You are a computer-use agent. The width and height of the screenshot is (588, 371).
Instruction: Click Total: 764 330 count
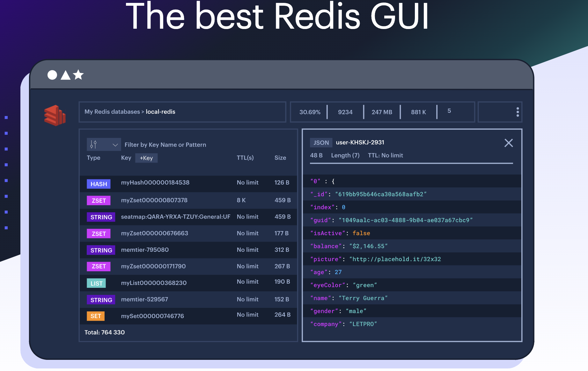coord(105,332)
